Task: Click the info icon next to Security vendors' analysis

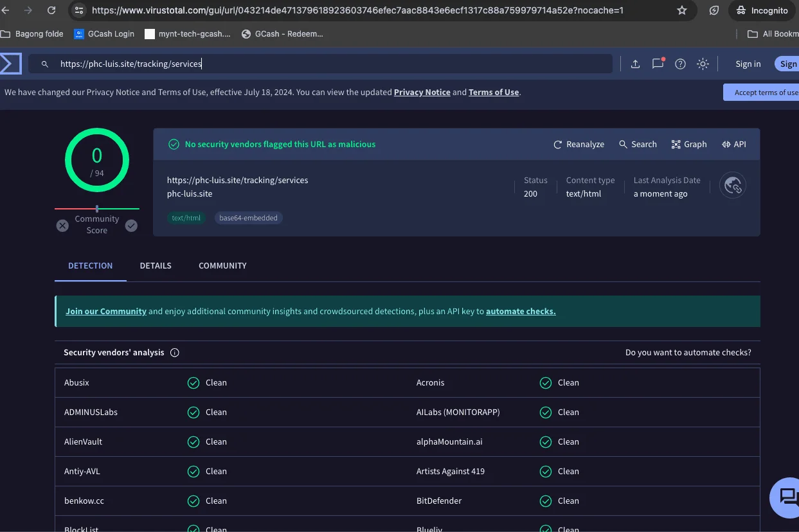Action: click(175, 353)
